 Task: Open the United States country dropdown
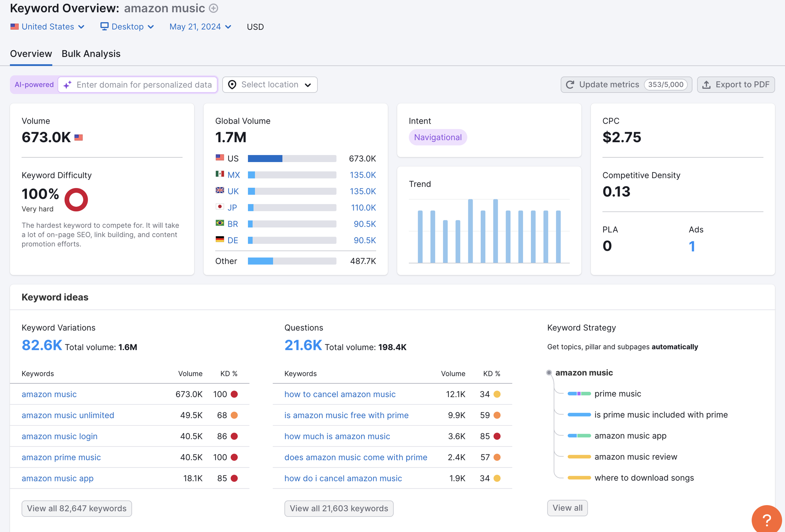tap(47, 27)
